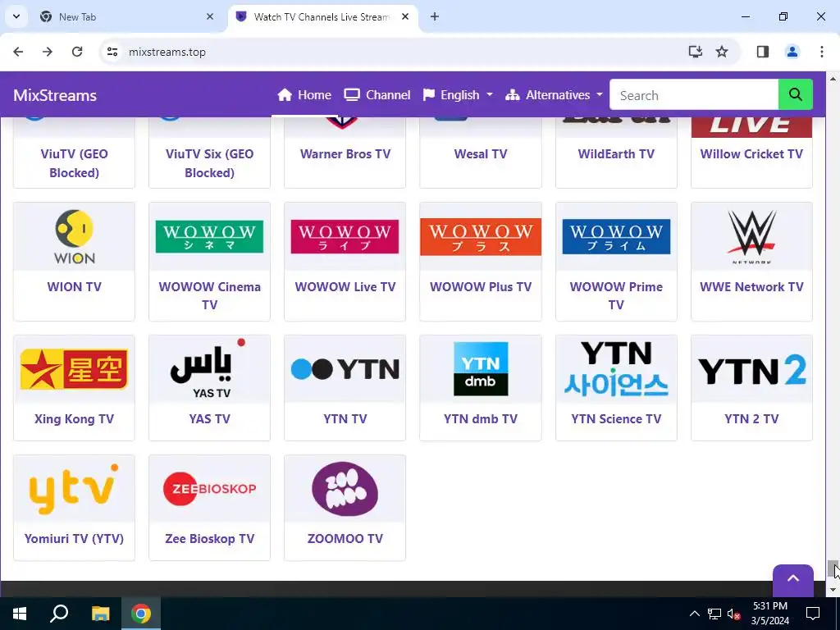This screenshot has width=840, height=630.
Task: Open the Channel menu item
Action: (377, 95)
